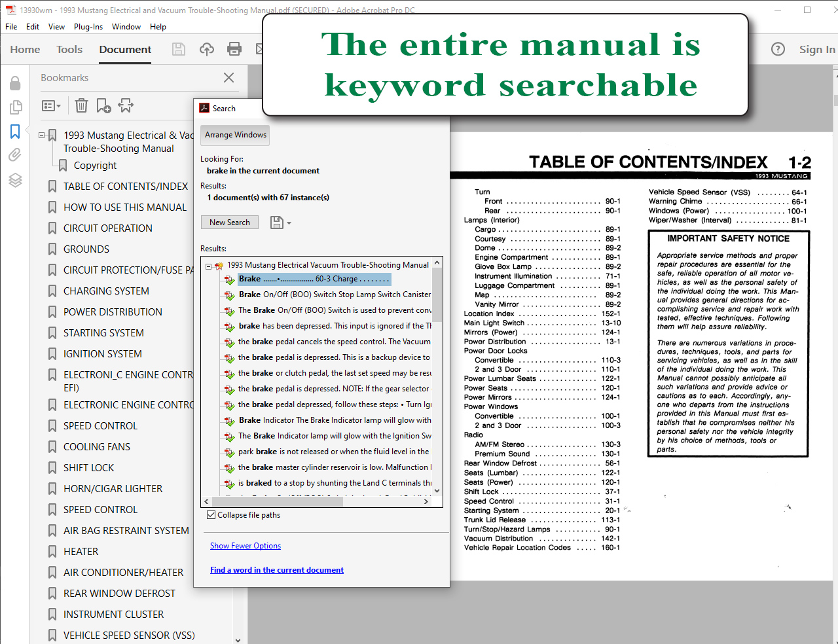The width and height of the screenshot is (838, 644).
Task: Click the New Search button
Action: [x=230, y=223]
